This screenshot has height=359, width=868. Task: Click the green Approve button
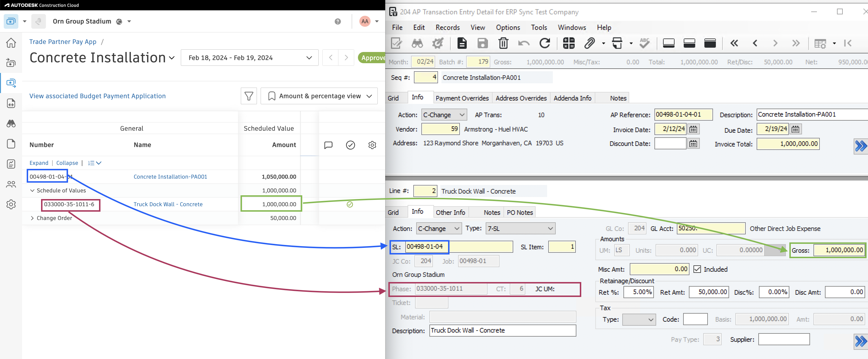pyautogui.click(x=372, y=58)
